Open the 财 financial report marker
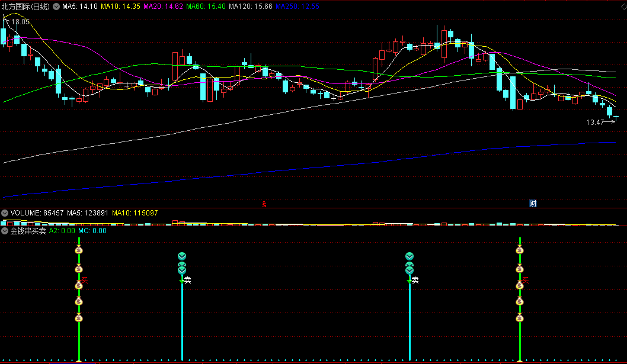This screenshot has width=627, height=364. pos(533,204)
